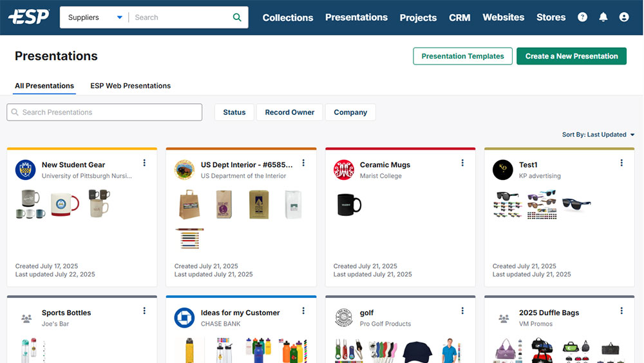The height and width of the screenshot is (363, 644).
Task: Click Create a New Presentation button
Action: point(571,56)
